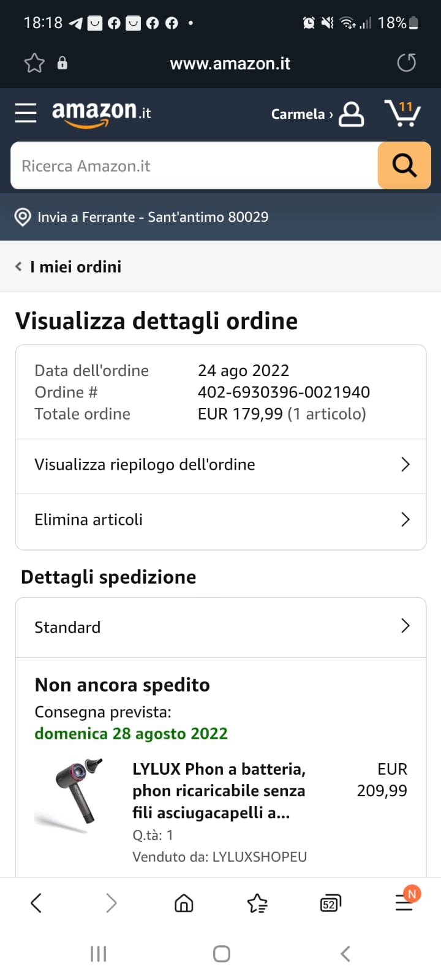Reload the page with the refresh icon
The height and width of the screenshot is (980, 441).
tap(406, 62)
